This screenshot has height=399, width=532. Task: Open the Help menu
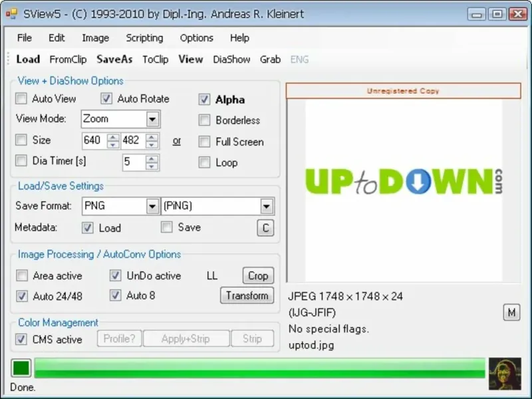[239, 38]
